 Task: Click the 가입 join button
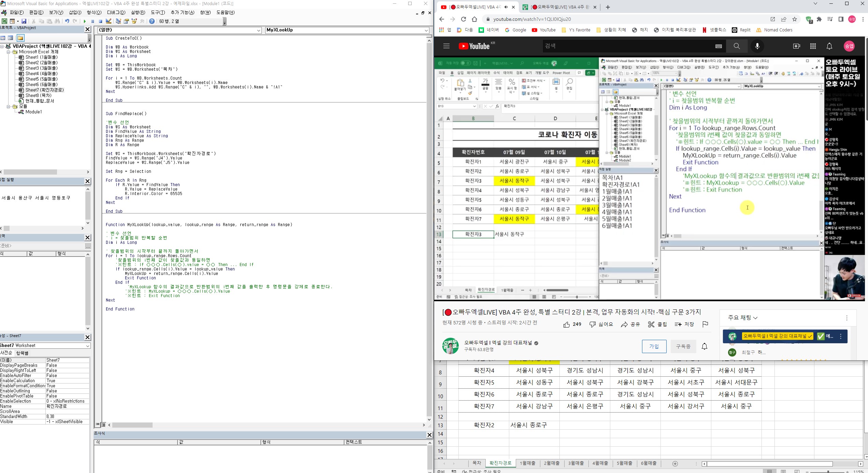654,346
